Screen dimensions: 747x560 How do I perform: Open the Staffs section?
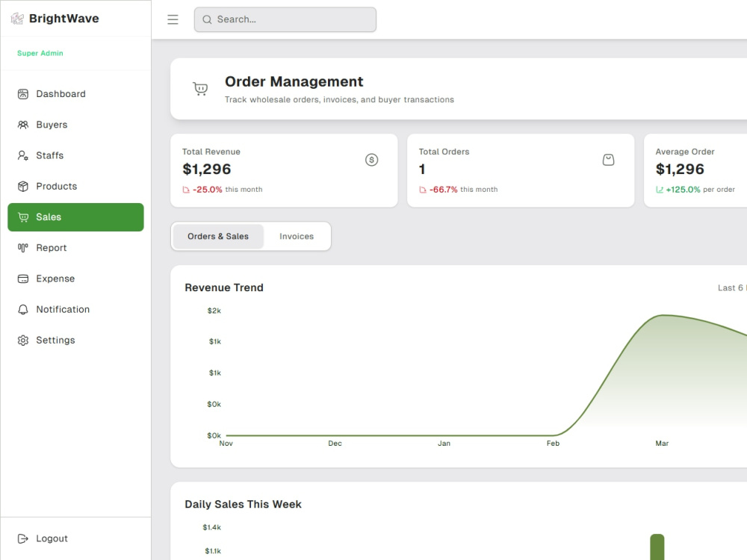tap(75, 156)
